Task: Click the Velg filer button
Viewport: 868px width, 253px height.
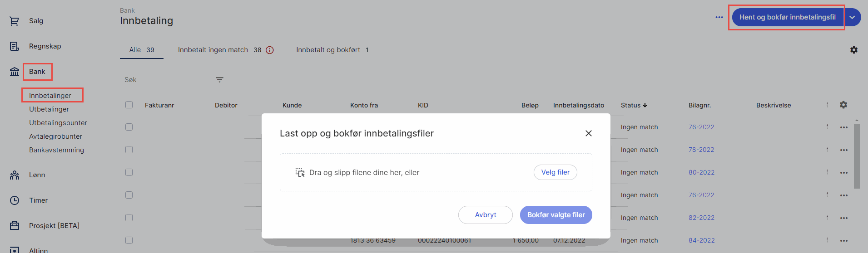Action: (555, 172)
